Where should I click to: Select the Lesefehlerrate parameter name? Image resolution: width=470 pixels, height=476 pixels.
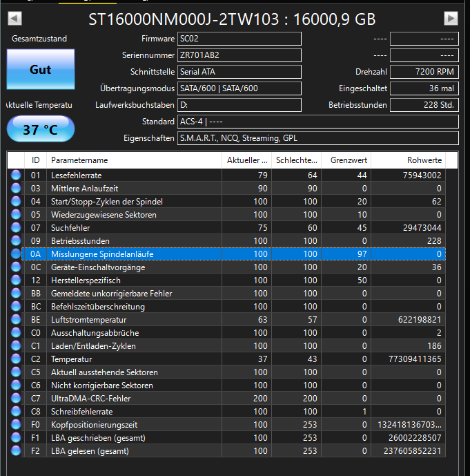point(77,175)
